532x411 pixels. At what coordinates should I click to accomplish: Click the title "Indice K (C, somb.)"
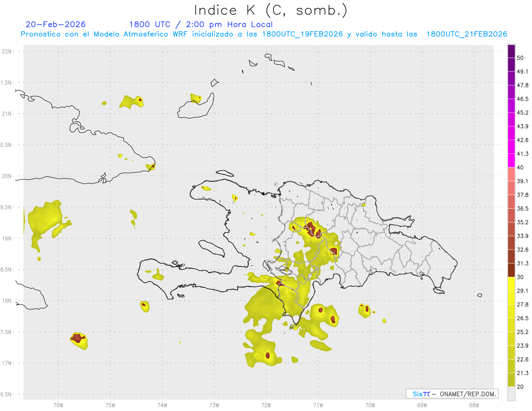[270, 10]
